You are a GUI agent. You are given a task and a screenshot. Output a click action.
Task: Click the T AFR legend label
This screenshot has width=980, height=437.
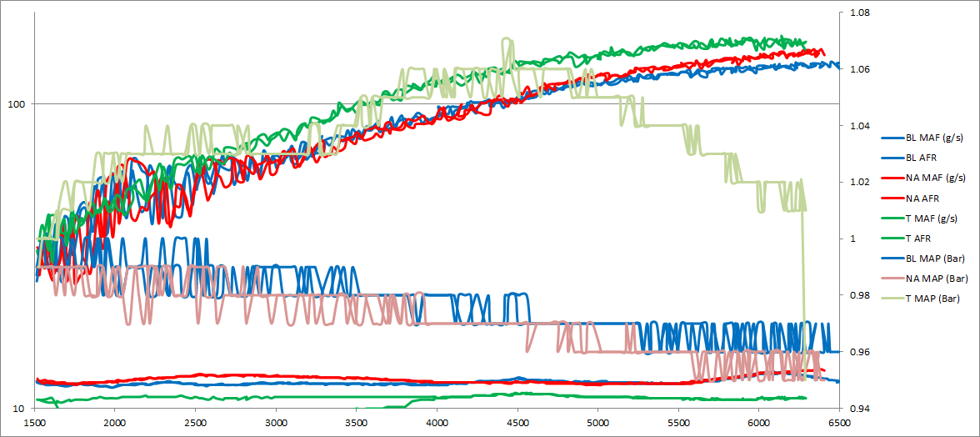pyautogui.click(x=921, y=239)
